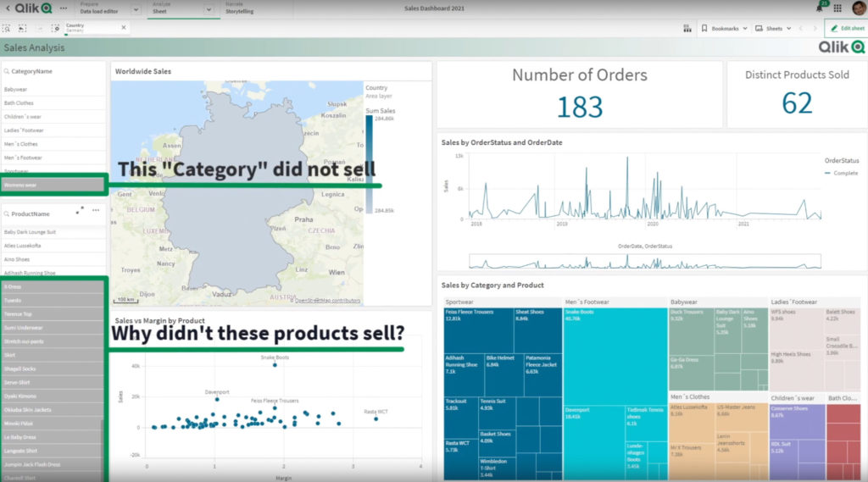Select Children's wear category
868x482 pixels.
(x=53, y=117)
